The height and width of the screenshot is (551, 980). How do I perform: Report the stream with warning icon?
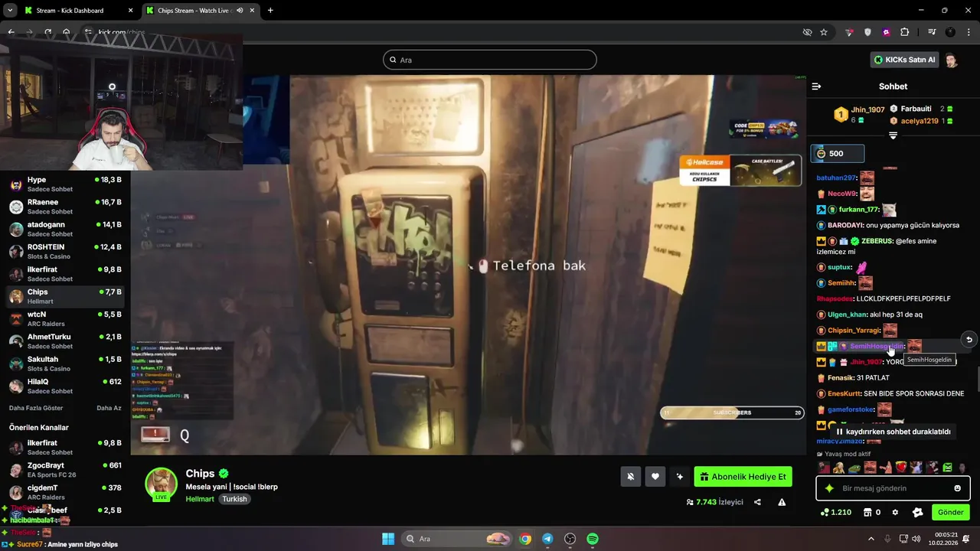point(782,502)
